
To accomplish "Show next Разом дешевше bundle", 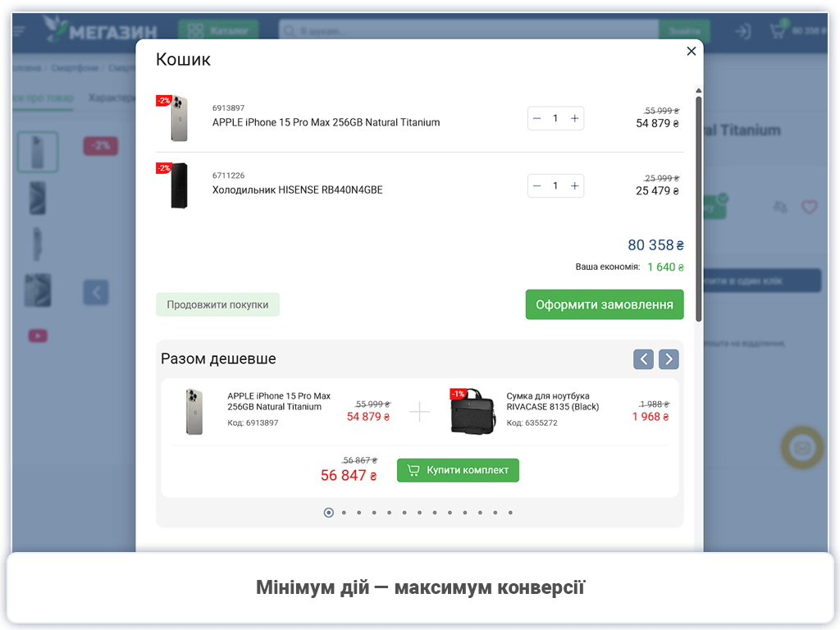I will (x=669, y=359).
